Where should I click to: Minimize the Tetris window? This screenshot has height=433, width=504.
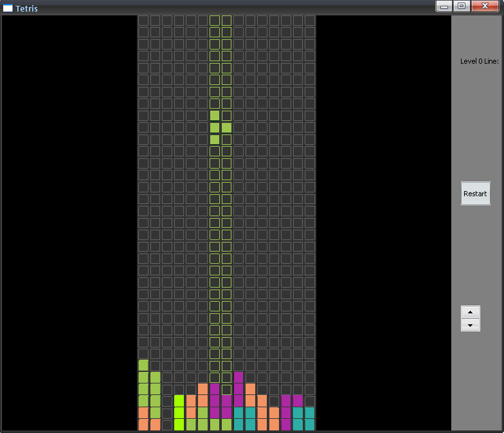444,6
